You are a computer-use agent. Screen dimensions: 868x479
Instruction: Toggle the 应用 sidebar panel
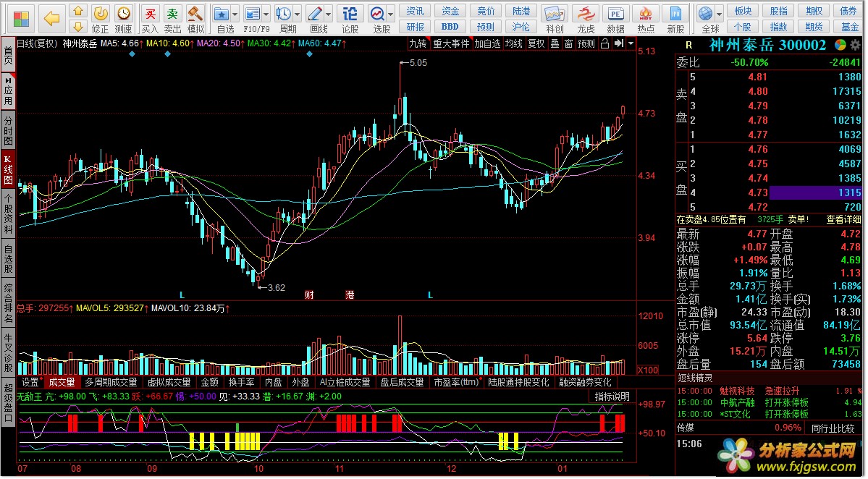coord(8,90)
